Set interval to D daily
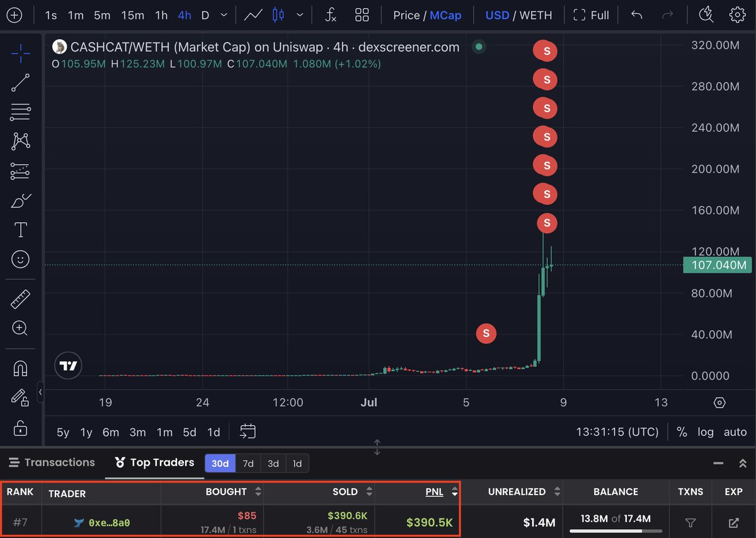Screen dimensions: 756x538 point(205,15)
